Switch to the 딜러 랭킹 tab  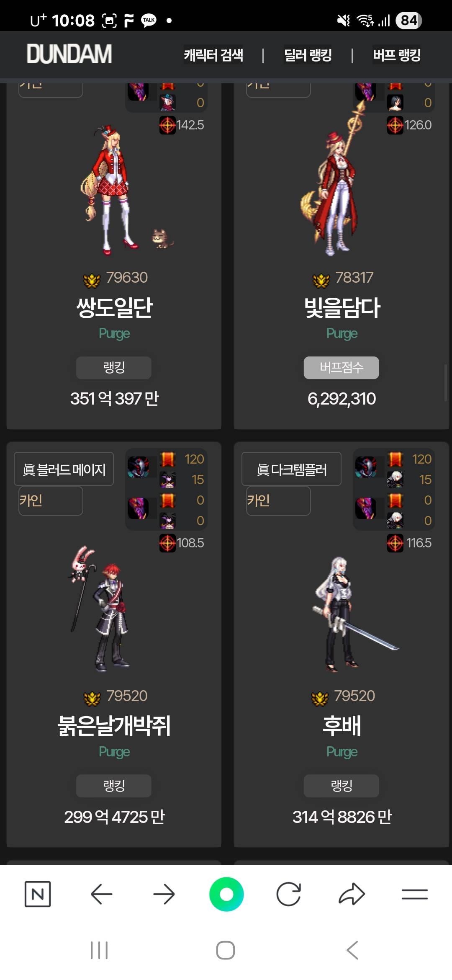click(308, 55)
